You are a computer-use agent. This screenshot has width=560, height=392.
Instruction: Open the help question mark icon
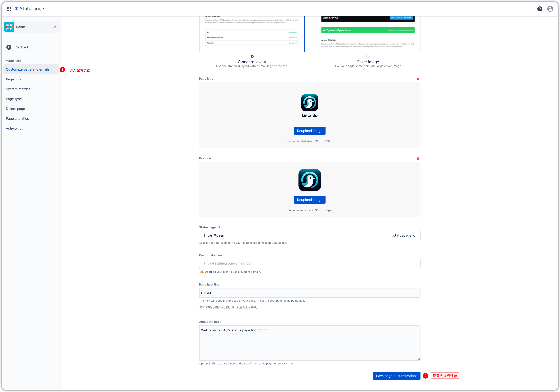coord(539,9)
